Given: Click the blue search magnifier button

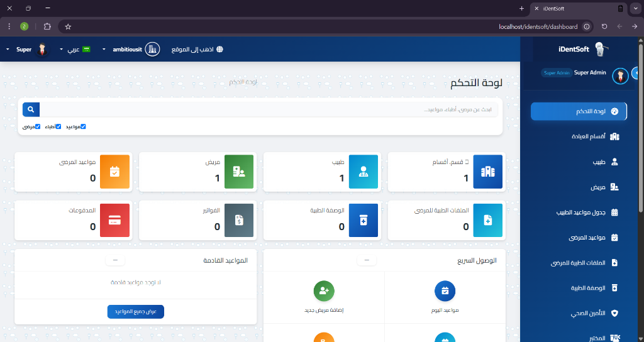Looking at the screenshot, I should pyautogui.click(x=31, y=109).
